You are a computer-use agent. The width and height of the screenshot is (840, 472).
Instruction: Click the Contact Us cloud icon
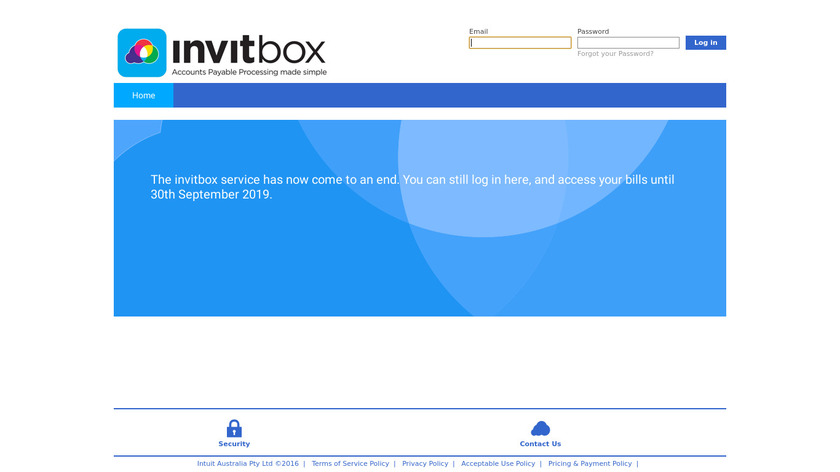coord(540,428)
